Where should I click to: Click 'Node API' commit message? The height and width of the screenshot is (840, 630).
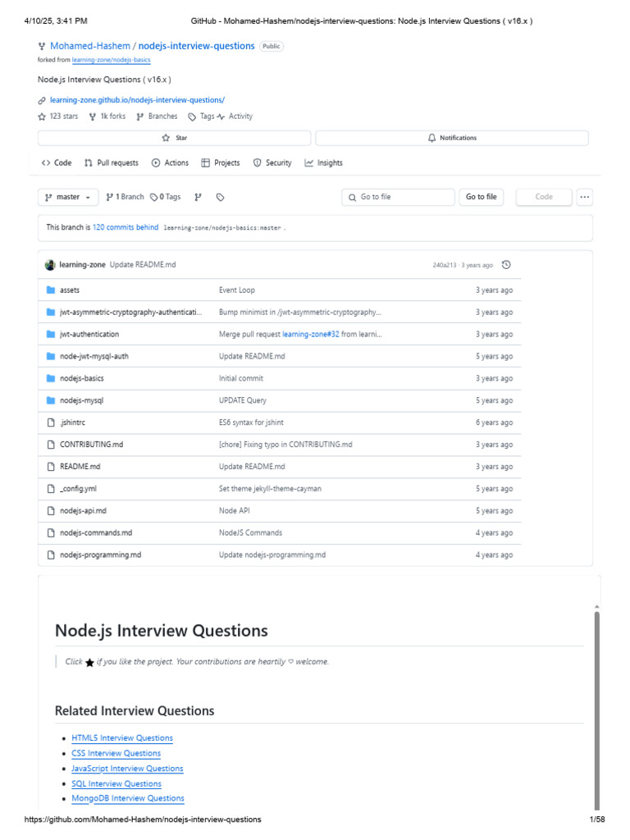coord(234,511)
